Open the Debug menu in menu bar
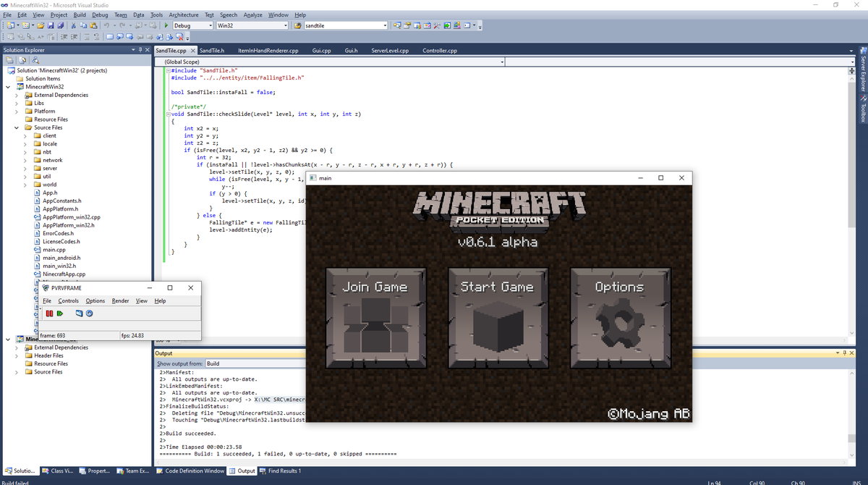This screenshot has width=868, height=485. click(x=100, y=14)
